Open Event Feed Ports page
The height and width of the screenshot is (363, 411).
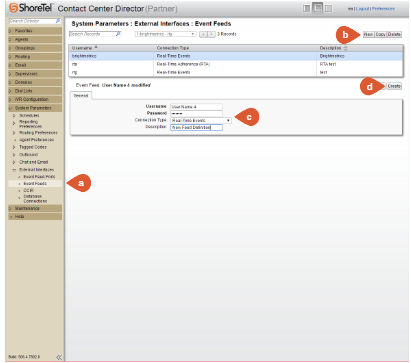(39, 177)
